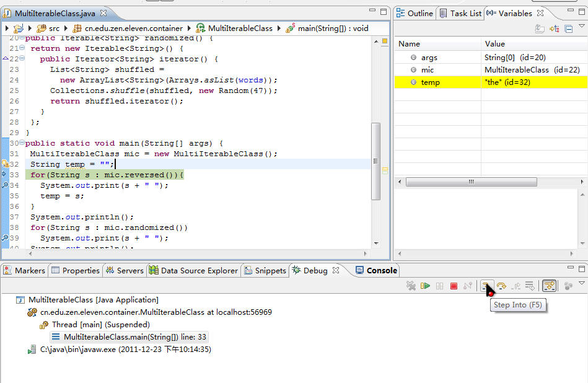Select the main stack frame at line 33
The image size is (588, 383).
pyautogui.click(x=135, y=337)
